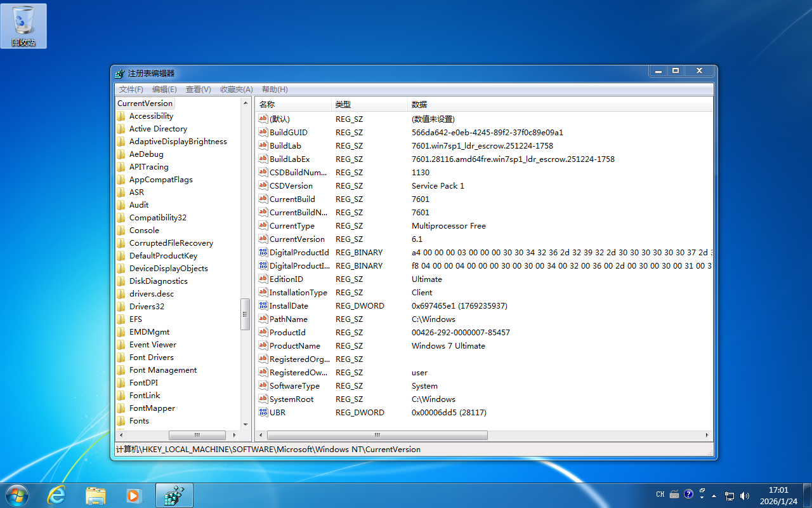Click the BuildGUID string value icon
This screenshot has height=508, width=812.
[264, 132]
